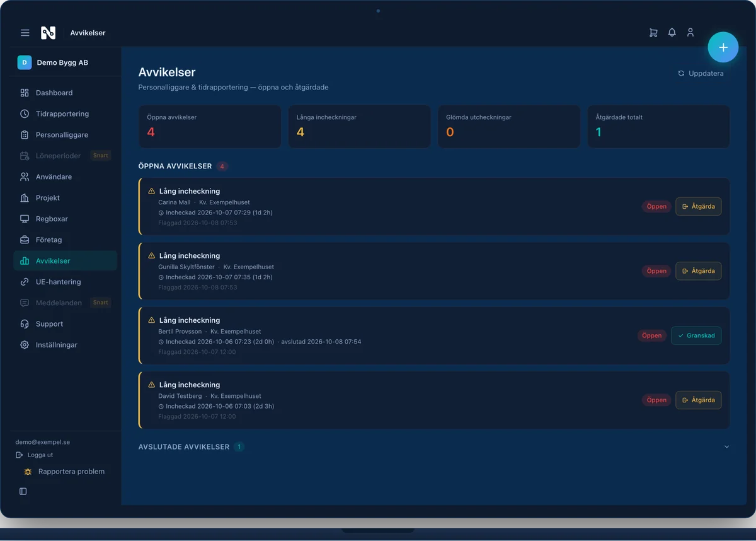Image resolution: width=756 pixels, height=541 pixels.
Task: Click the count badge next to Öppna avvikelser heading
Action: tap(222, 166)
